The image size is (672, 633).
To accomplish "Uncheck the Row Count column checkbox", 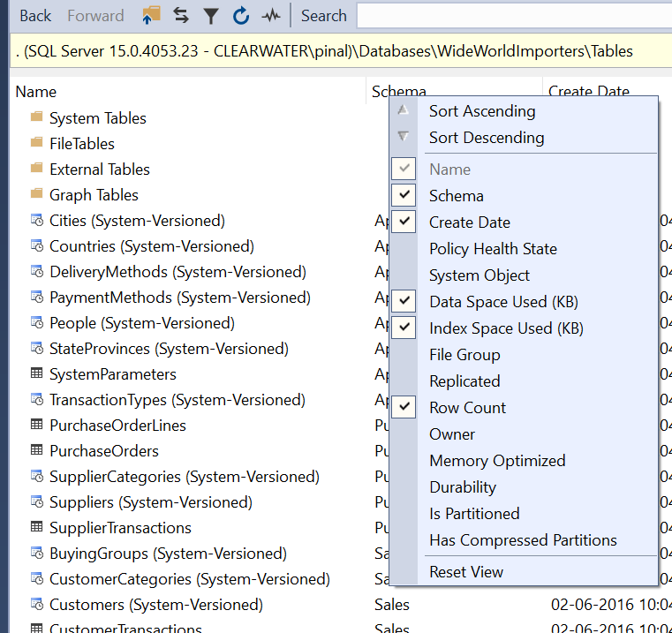I will click(x=404, y=407).
